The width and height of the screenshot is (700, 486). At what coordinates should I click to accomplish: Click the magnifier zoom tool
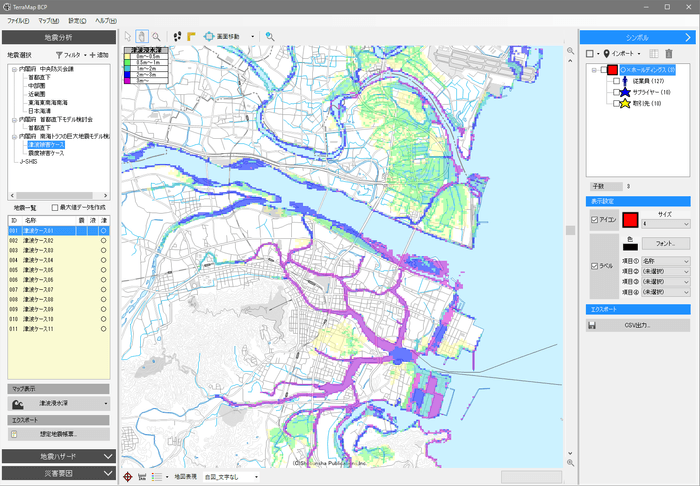pos(156,36)
